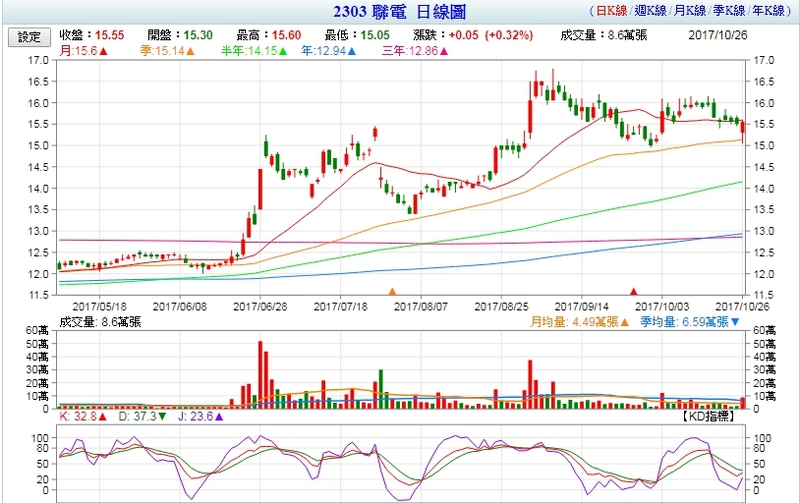Click the purple up arrow beside J: 23.6

(219, 417)
